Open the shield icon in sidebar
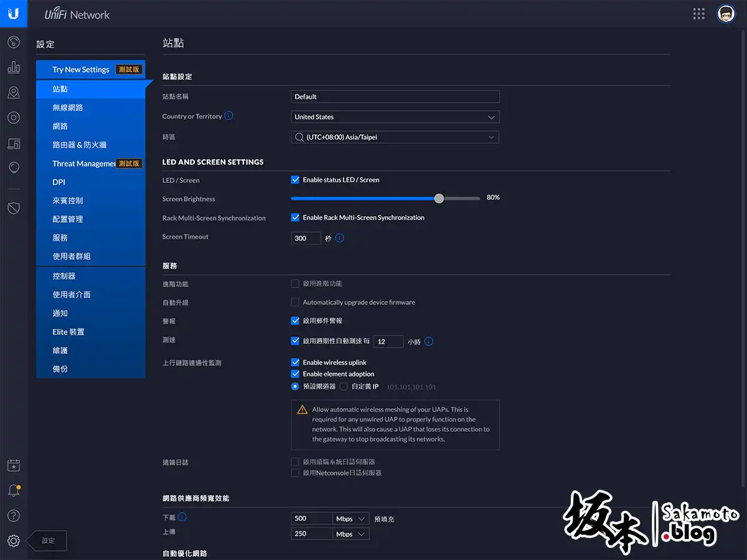 pyautogui.click(x=14, y=208)
